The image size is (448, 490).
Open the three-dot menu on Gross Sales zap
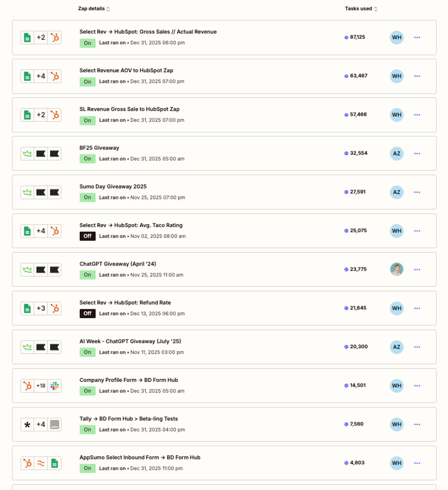pyautogui.click(x=417, y=37)
